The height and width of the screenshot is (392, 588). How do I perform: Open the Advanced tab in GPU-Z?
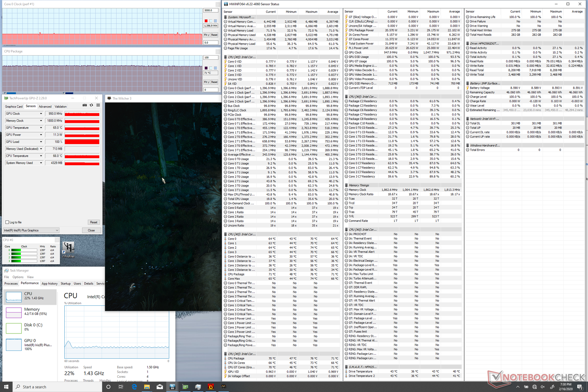(x=45, y=106)
